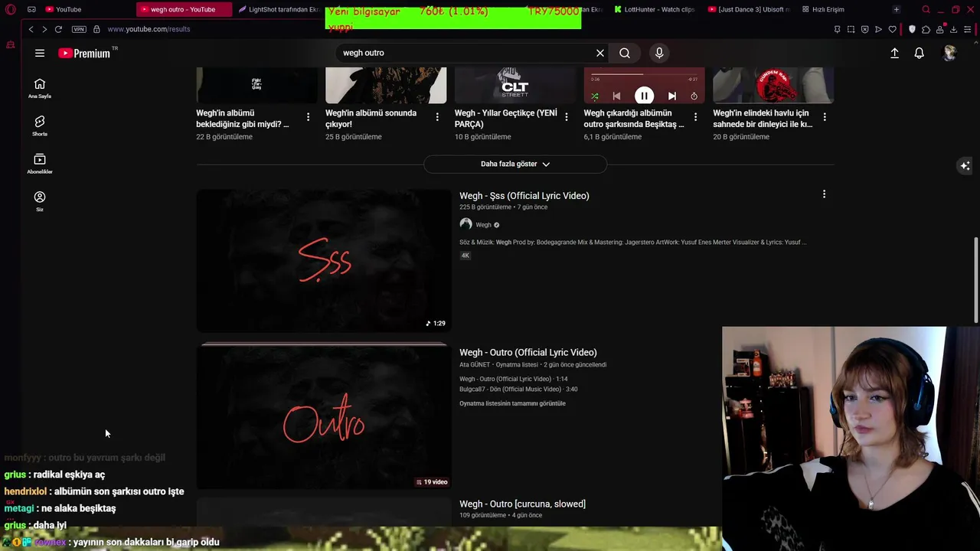Open playlist entry 'Wegh - Outro (Official Lyric Video) · 1:14'
The height and width of the screenshot is (551, 980).
pyautogui.click(x=513, y=379)
